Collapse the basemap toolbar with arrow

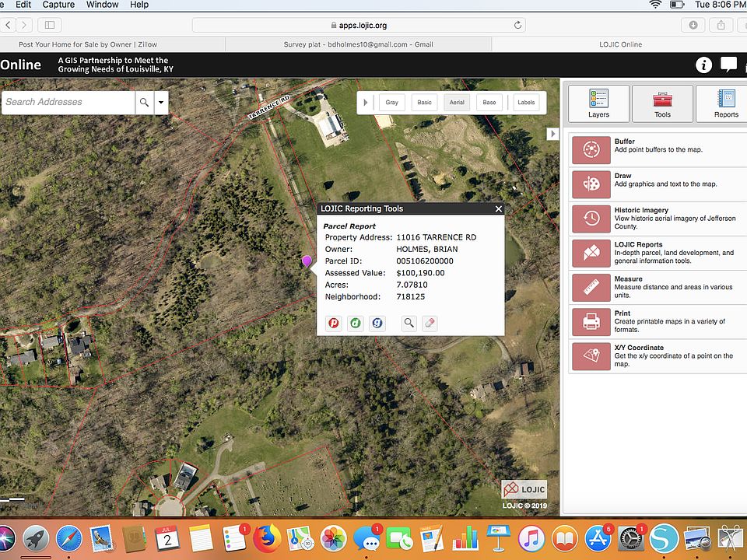pos(366,103)
